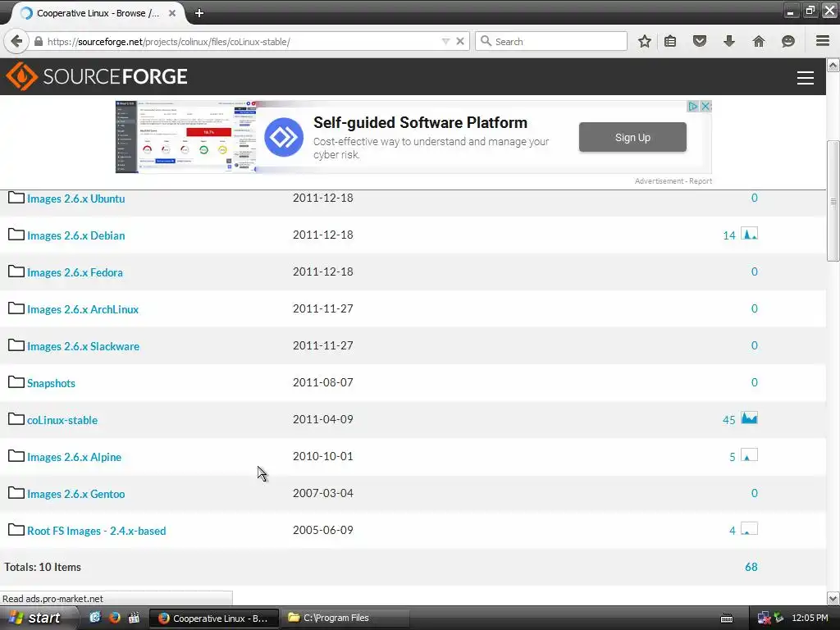Open the SourceForge site hamburger menu
Image resolution: width=840 pixels, height=630 pixels.
(806, 78)
